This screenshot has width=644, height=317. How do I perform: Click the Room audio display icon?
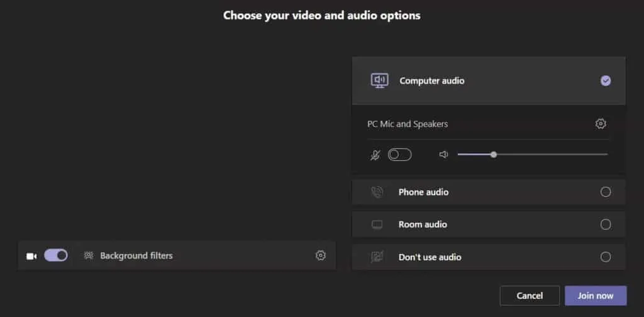[x=377, y=225]
